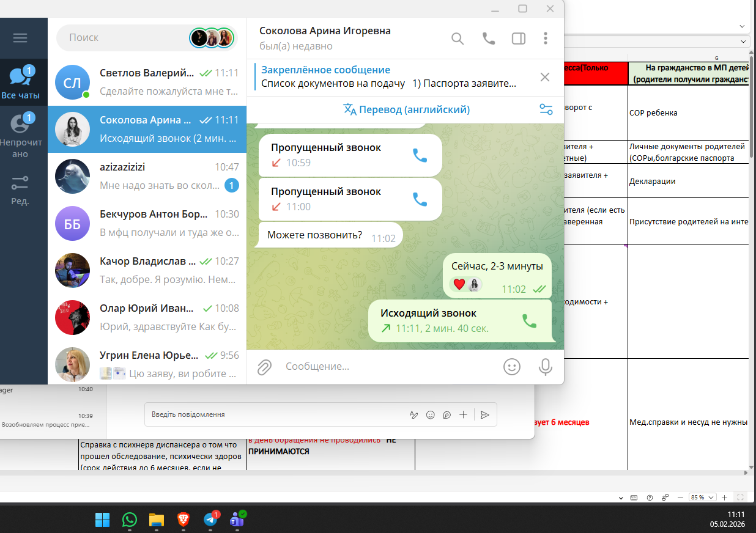The height and width of the screenshot is (533, 756).
Task: Start a call with Соколова Арина Игоревна
Action: pyautogui.click(x=489, y=39)
